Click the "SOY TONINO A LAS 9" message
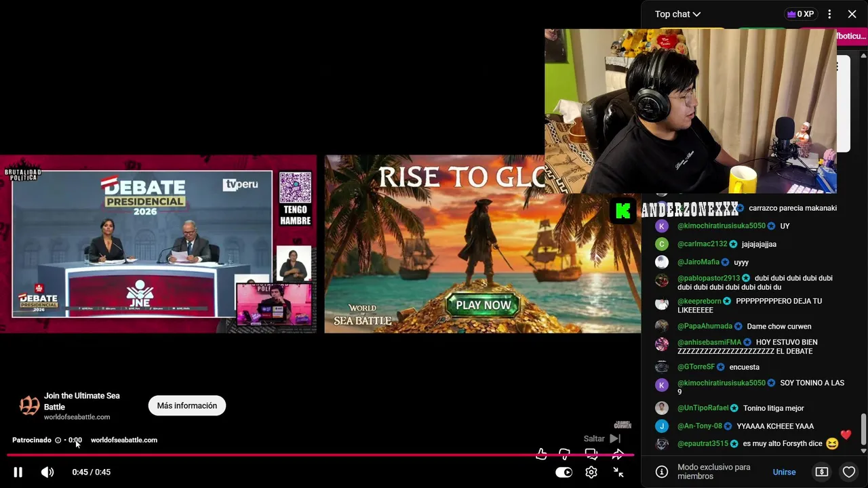This screenshot has height=488, width=868. pos(761,387)
